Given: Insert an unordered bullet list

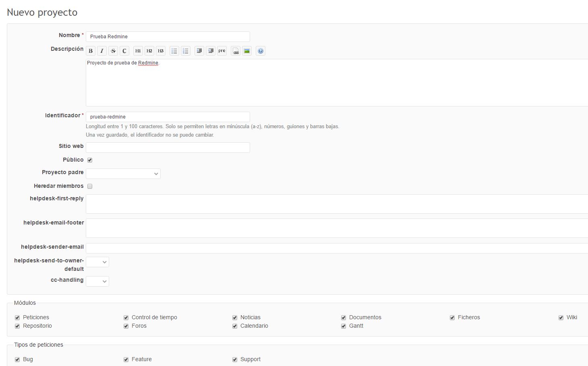Looking at the screenshot, I should [174, 51].
